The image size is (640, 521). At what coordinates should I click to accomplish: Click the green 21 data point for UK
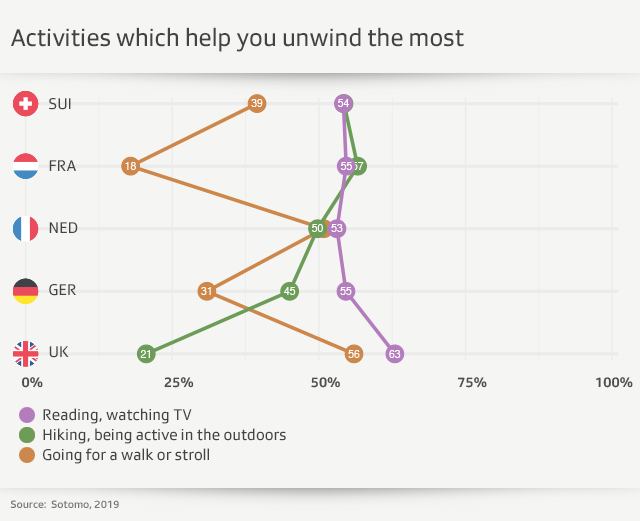click(146, 353)
